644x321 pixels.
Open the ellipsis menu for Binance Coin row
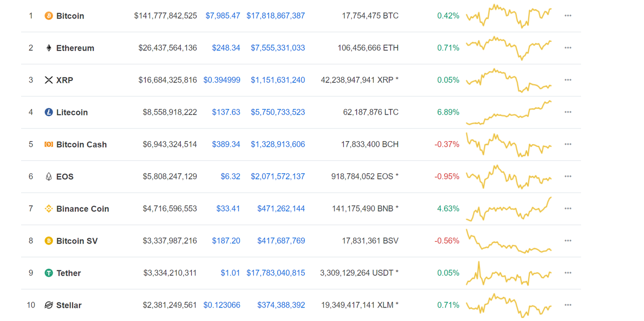[568, 208]
